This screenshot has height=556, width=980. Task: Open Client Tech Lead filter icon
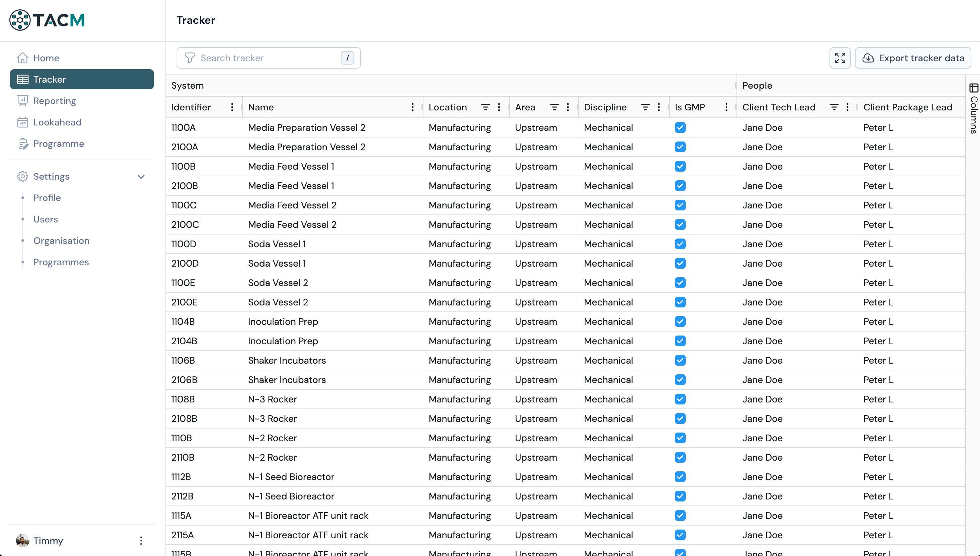[834, 107]
